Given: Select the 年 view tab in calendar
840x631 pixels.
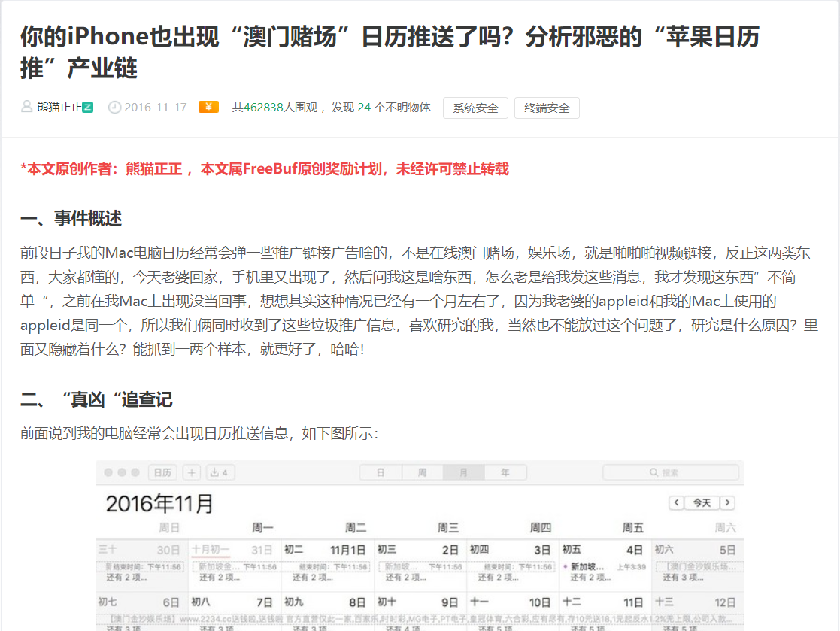Looking at the screenshot, I should (505, 472).
